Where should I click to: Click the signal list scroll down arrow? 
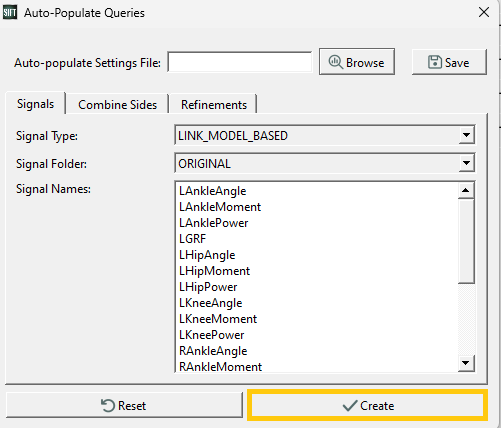click(x=466, y=363)
